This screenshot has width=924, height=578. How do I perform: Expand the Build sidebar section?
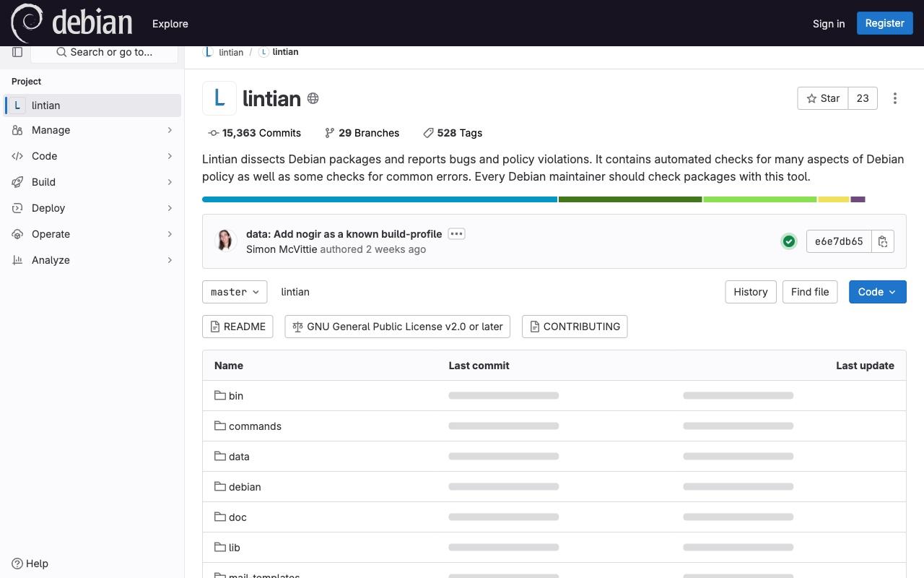pos(92,182)
